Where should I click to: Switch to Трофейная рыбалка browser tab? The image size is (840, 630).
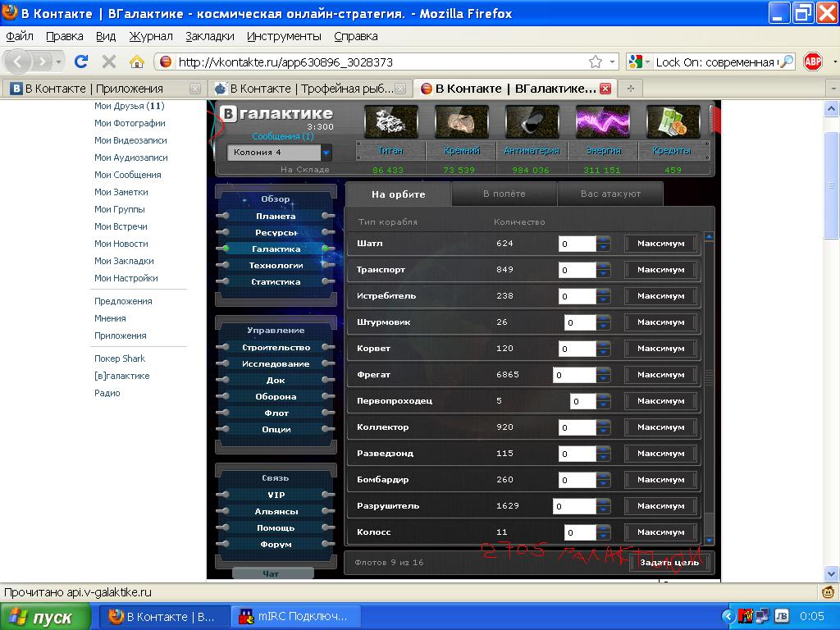[x=309, y=89]
